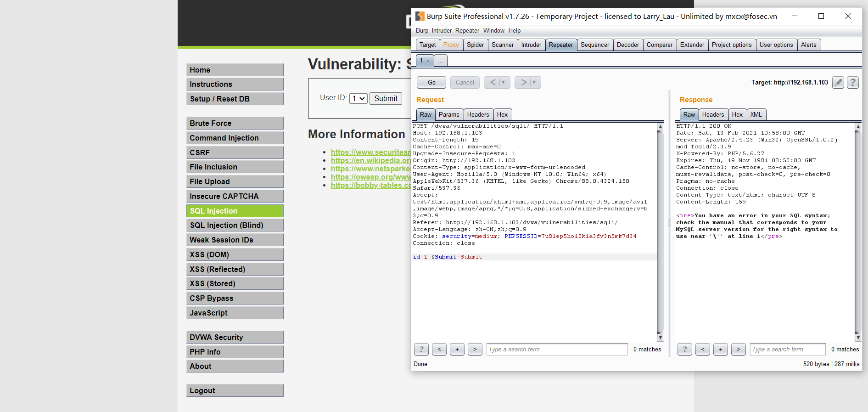The image size is (868, 412).
Task: Click the response search help icon
Action: coord(684,350)
